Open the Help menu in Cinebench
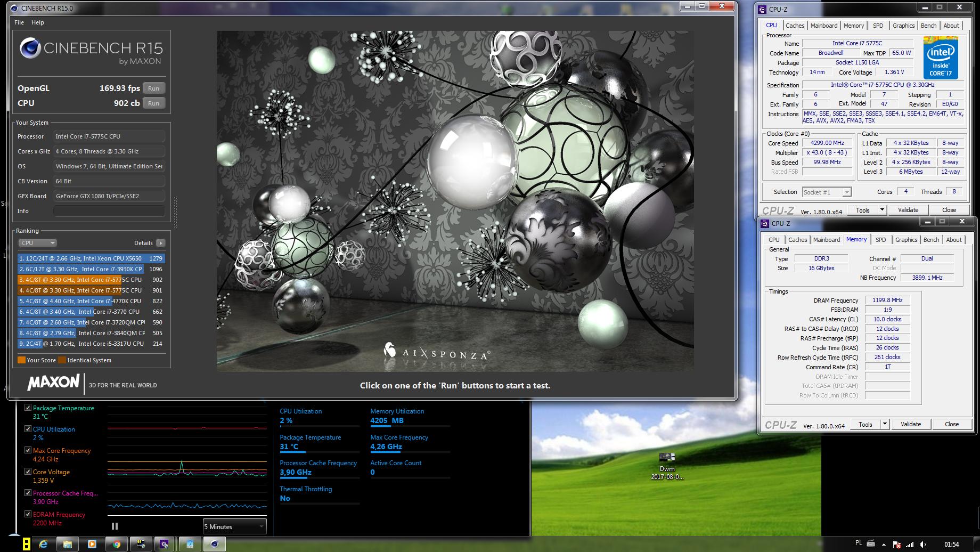 [38, 22]
